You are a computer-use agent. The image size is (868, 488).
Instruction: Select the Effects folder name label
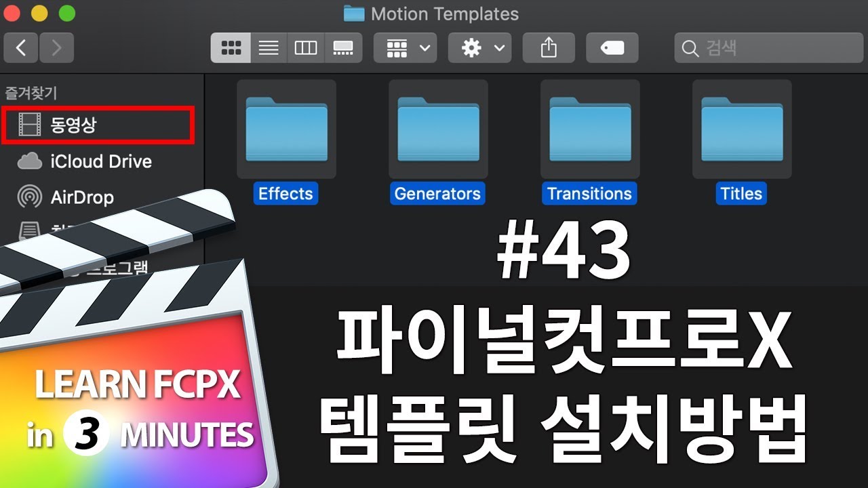285,194
